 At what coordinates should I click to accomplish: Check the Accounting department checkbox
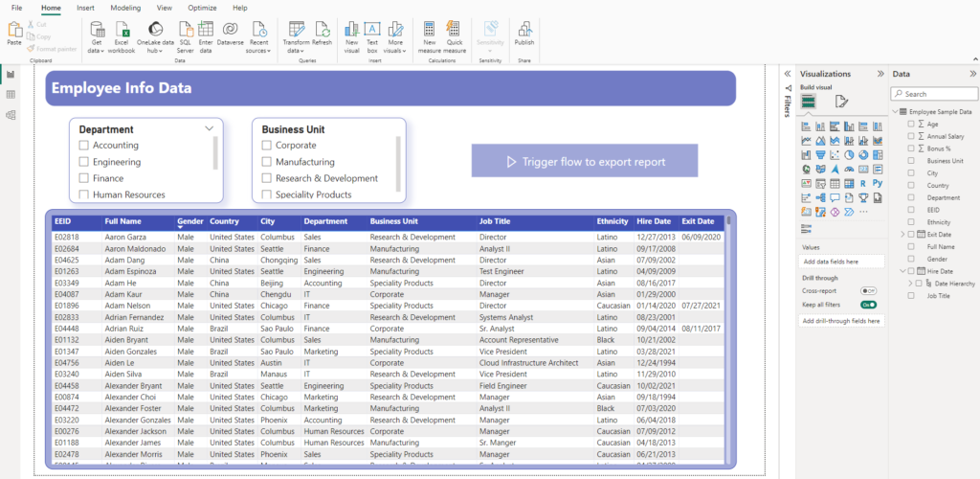pos(84,146)
